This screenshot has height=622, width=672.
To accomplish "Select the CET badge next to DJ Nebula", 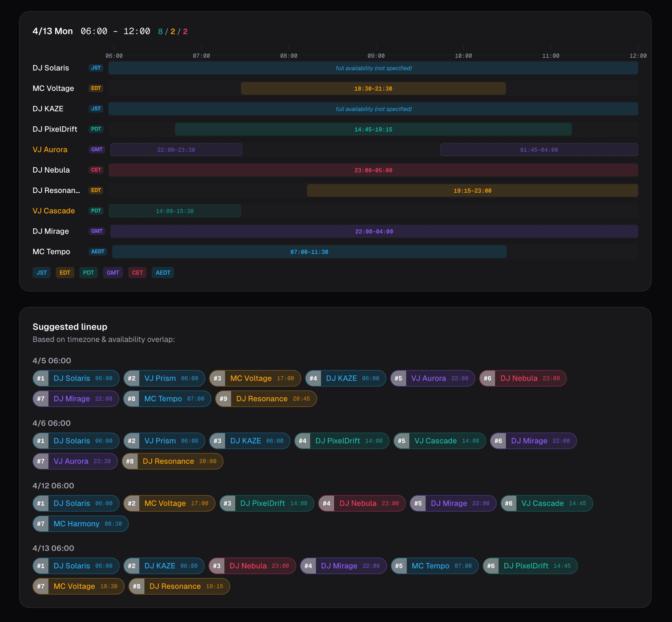I will click(96, 170).
